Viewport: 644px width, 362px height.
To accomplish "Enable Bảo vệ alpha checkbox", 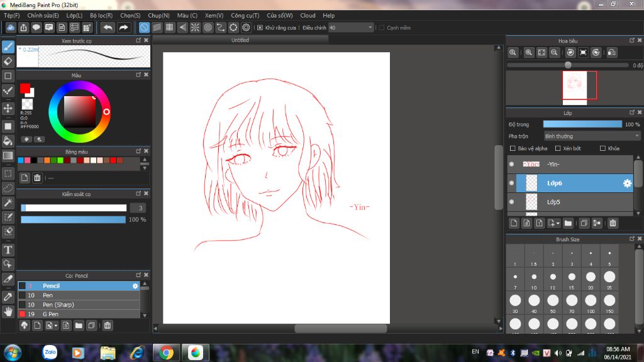I will (x=513, y=148).
